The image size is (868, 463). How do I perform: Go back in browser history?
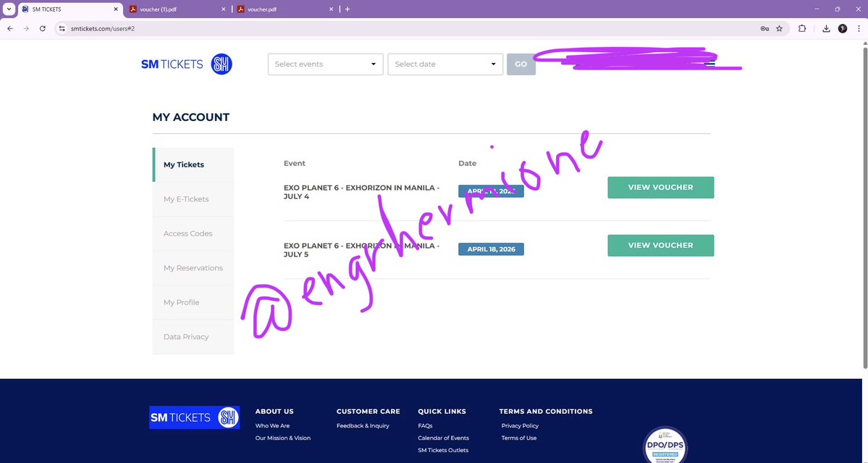tap(10, 28)
